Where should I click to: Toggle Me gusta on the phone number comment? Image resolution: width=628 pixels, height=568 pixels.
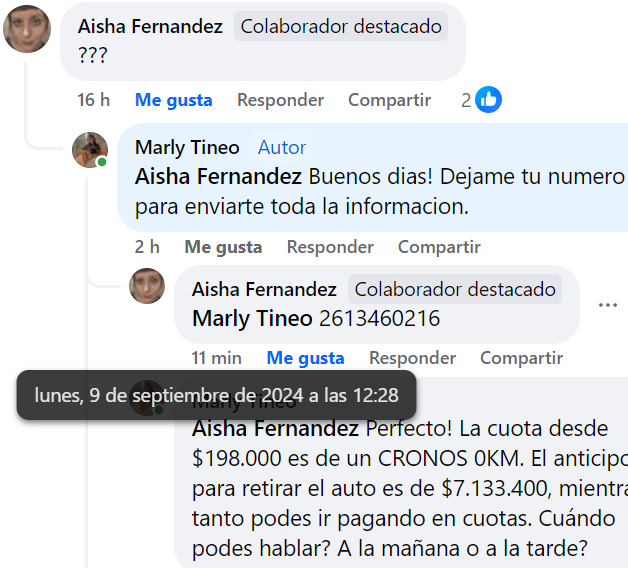[305, 358]
